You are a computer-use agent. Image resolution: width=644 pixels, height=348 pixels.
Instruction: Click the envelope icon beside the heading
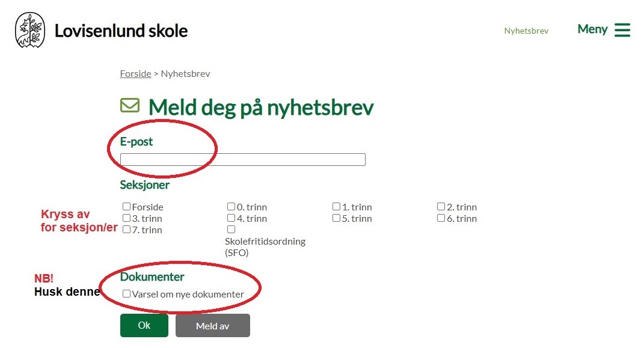click(129, 106)
